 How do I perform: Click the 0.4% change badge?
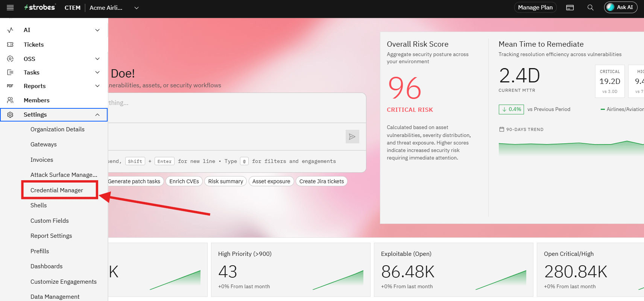coord(512,109)
